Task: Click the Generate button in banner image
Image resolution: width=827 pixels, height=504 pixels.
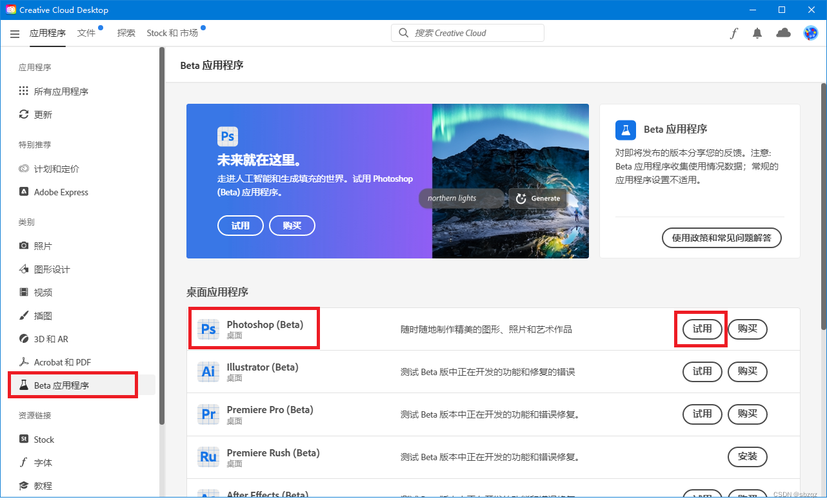Action: coord(538,199)
